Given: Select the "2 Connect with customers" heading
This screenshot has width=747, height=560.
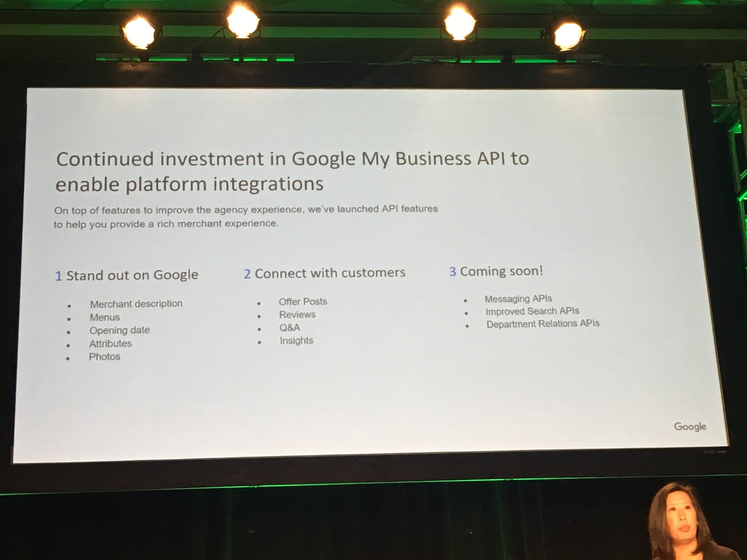Looking at the screenshot, I should (x=324, y=273).
